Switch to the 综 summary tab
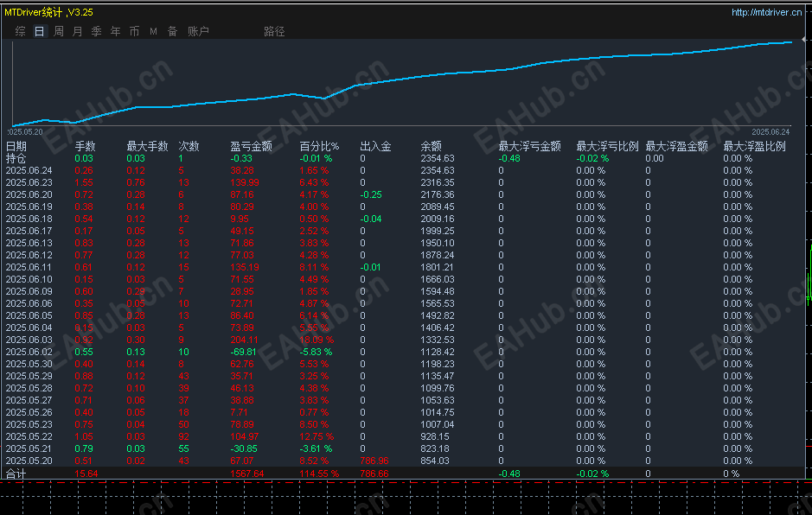 [20, 32]
